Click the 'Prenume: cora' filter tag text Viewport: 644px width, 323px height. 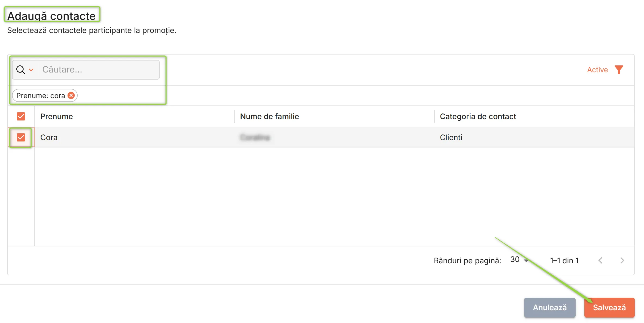[x=41, y=96]
